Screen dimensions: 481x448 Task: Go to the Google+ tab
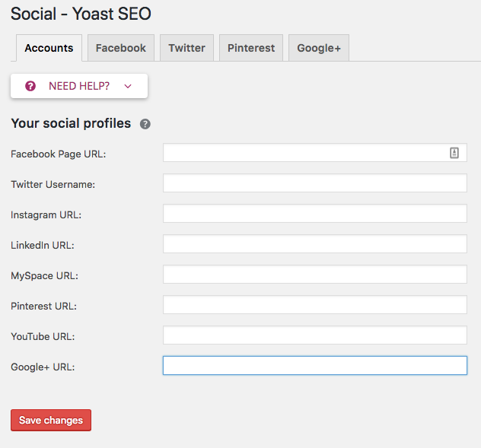pyautogui.click(x=319, y=48)
